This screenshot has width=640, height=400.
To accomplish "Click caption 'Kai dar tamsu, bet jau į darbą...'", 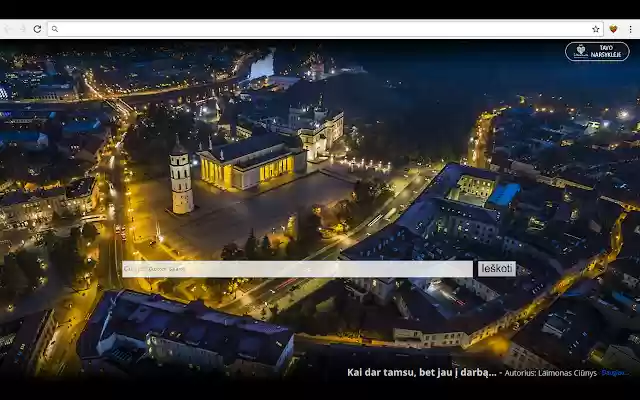I will (422, 372).
